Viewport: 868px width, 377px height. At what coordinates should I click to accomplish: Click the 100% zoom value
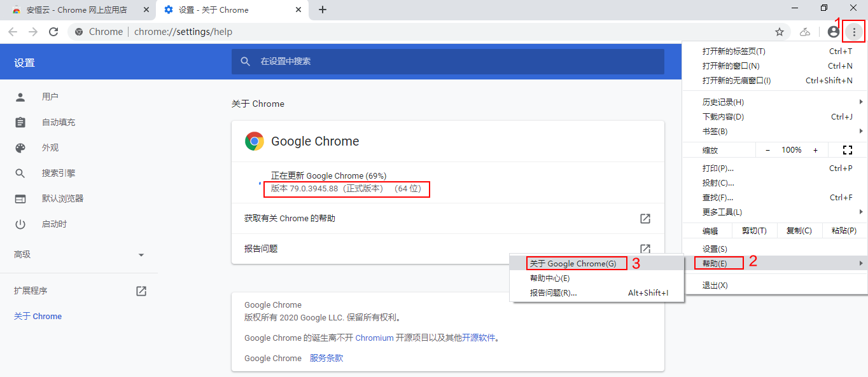pos(792,150)
